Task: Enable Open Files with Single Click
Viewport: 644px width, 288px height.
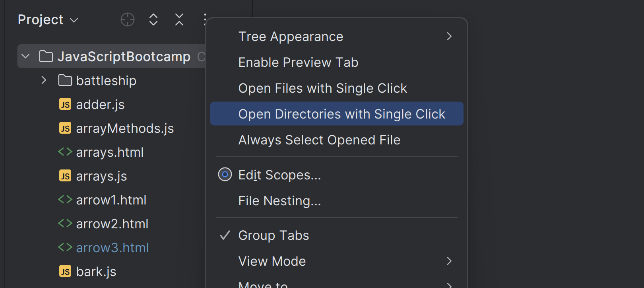Action: coord(322,88)
